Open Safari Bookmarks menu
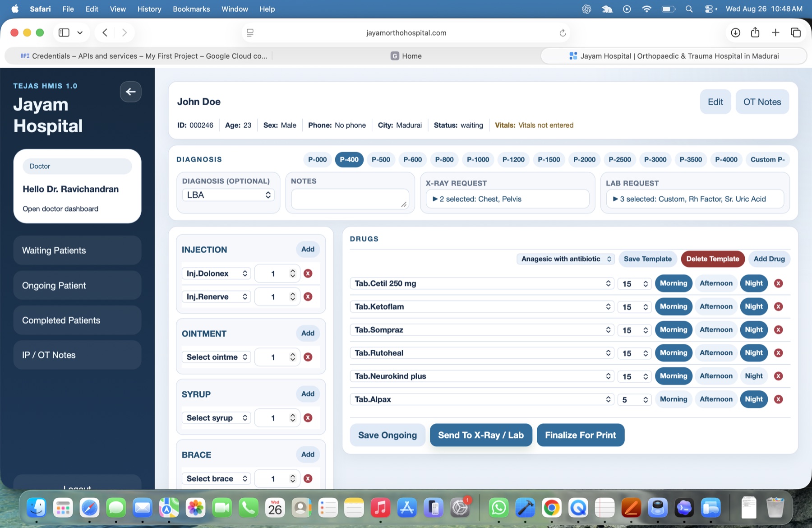Image resolution: width=812 pixels, height=528 pixels. click(191, 9)
